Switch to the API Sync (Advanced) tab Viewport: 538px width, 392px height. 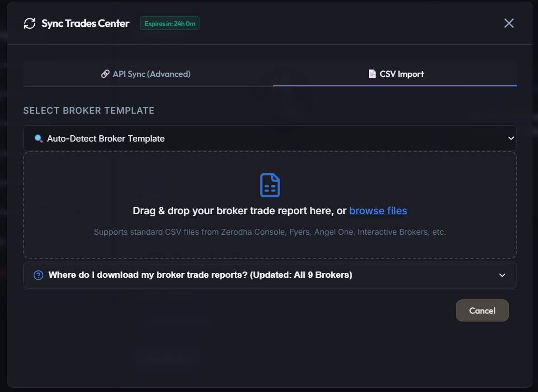pos(146,74)
